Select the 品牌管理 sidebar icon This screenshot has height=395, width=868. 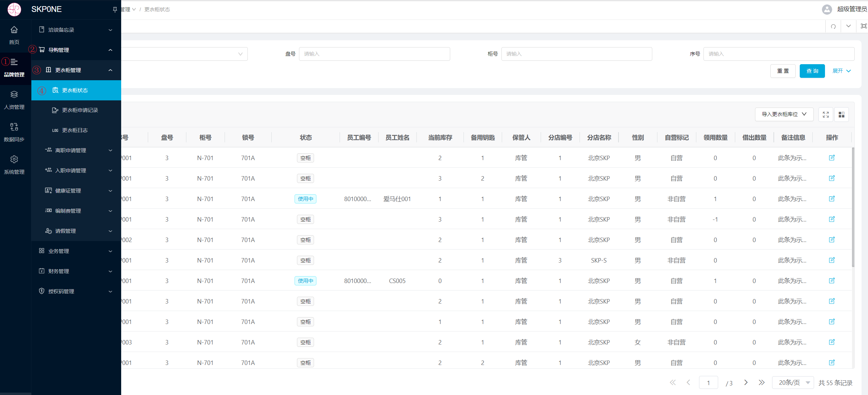pyautogui.click(x=14, y=62)
